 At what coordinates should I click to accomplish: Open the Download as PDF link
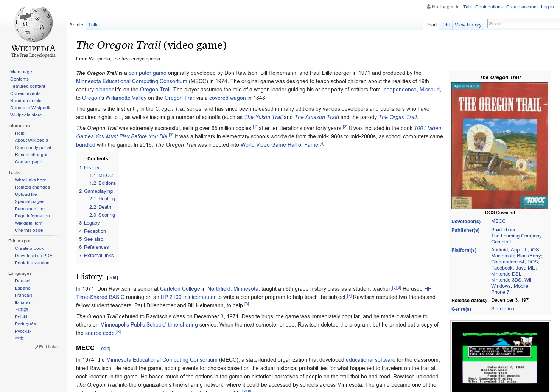tap(33, 256)
